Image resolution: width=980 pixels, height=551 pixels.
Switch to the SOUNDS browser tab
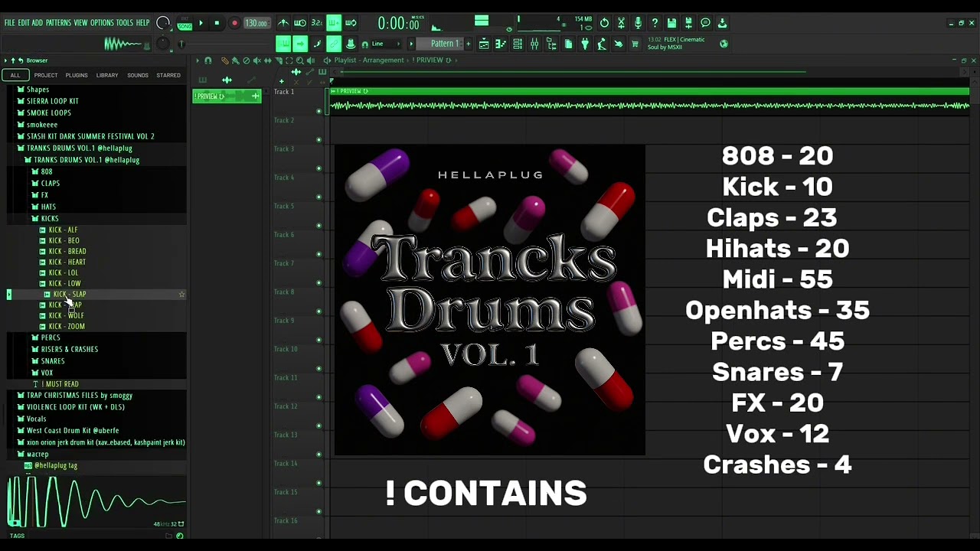(138, 75)
